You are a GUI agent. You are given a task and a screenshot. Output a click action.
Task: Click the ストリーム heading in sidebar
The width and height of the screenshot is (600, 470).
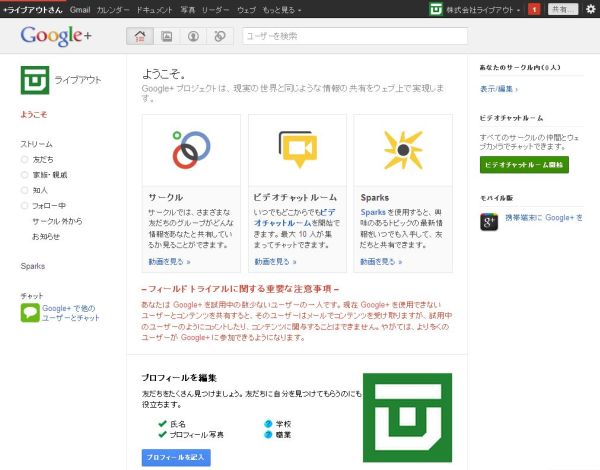[x=36, y=144]
